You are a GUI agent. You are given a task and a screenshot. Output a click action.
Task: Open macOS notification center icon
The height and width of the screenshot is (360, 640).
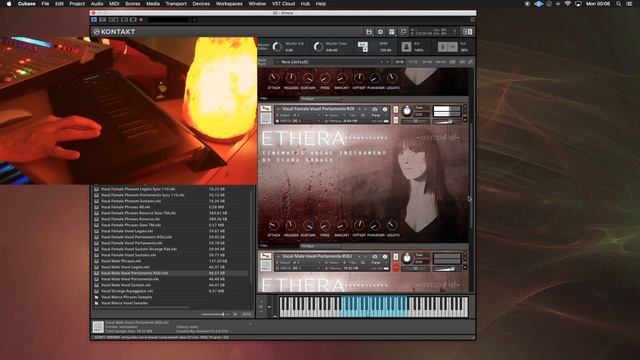coord(630,4)
